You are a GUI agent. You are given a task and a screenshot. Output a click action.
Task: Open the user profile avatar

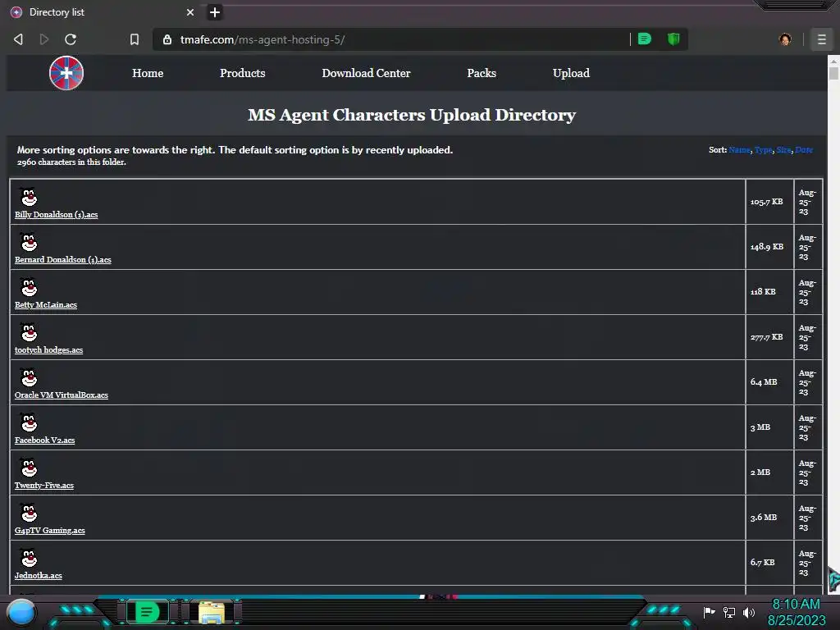(785, 39)
